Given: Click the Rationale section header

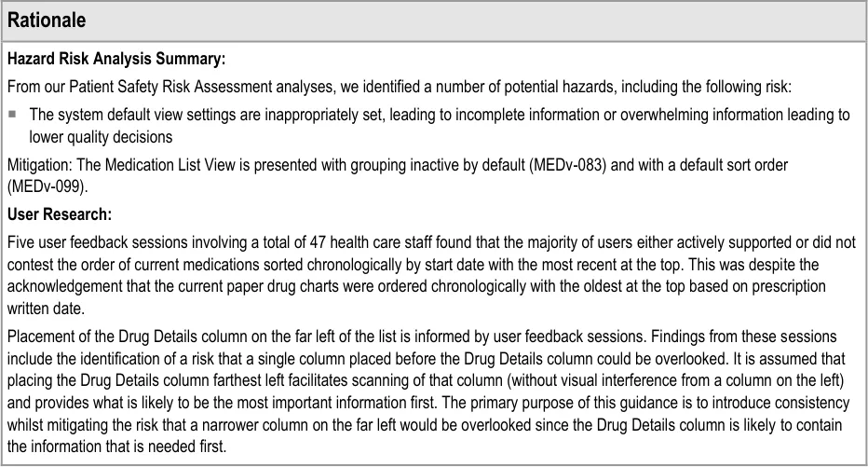Looking at the screenshot, I should [x=47, y=20].
